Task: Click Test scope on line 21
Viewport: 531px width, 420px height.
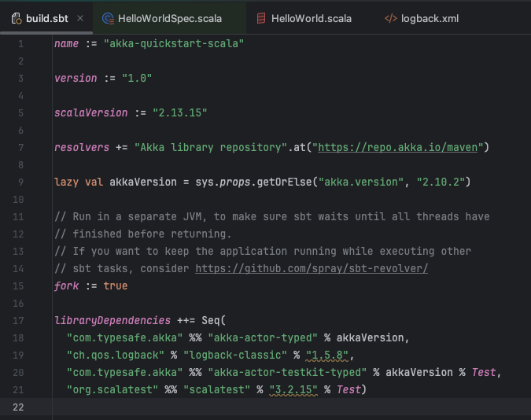Action: point(348,390)
